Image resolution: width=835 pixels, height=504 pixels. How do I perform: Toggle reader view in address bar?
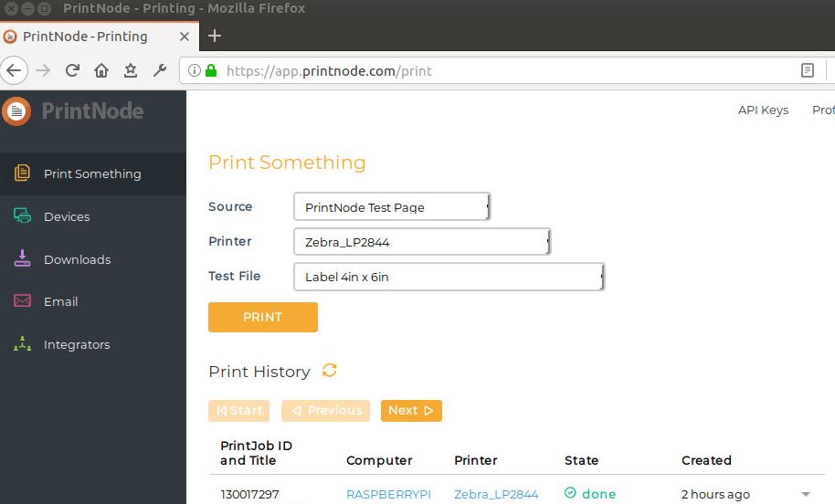click(x=808, y=70)
